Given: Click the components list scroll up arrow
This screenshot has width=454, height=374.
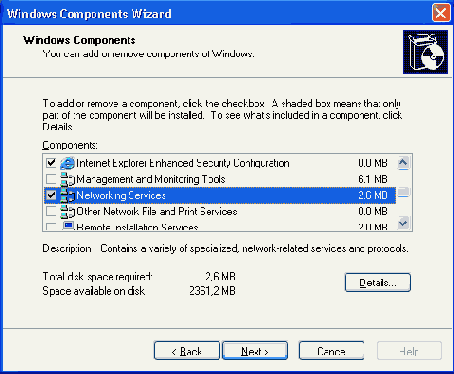Looking at the screenshot, I should tap(403, 163).
